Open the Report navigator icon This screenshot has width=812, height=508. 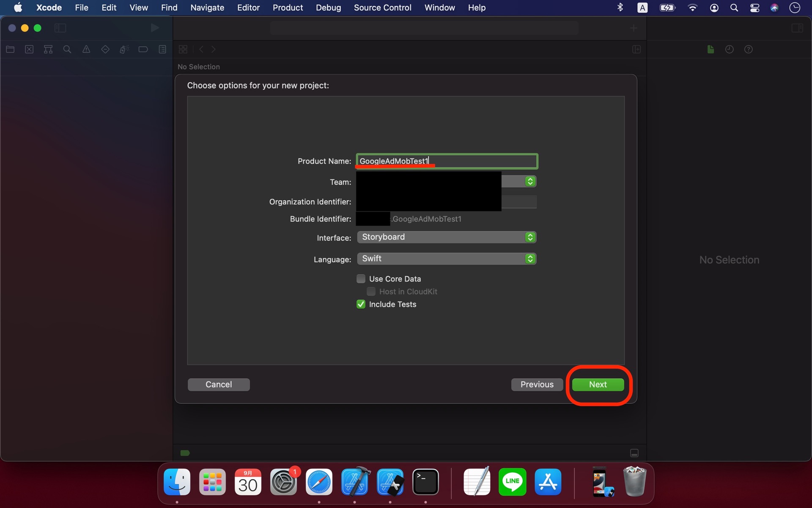(x=162, y=50)
